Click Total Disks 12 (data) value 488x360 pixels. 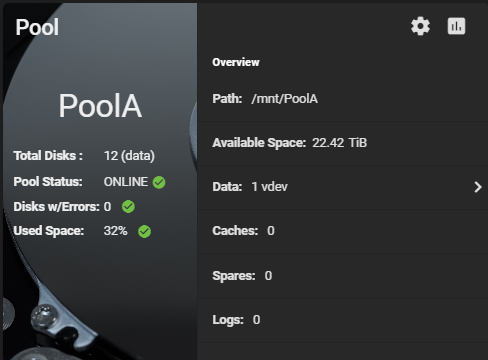[129, 156]
